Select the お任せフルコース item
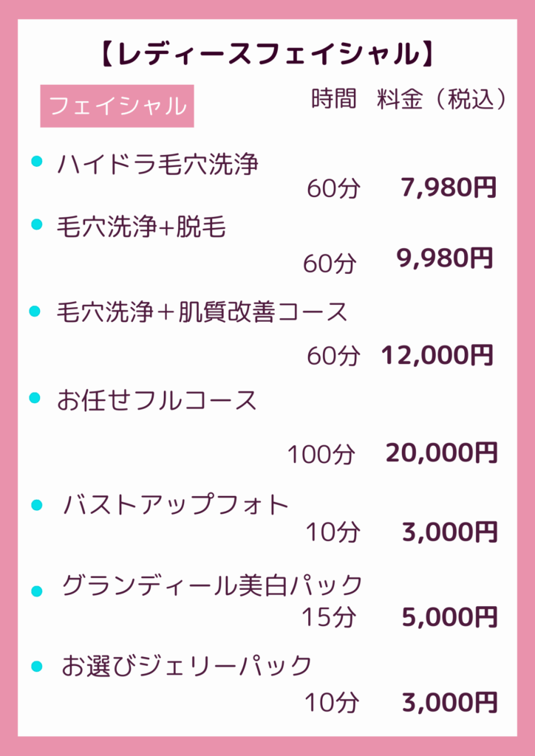 [157, 400]
